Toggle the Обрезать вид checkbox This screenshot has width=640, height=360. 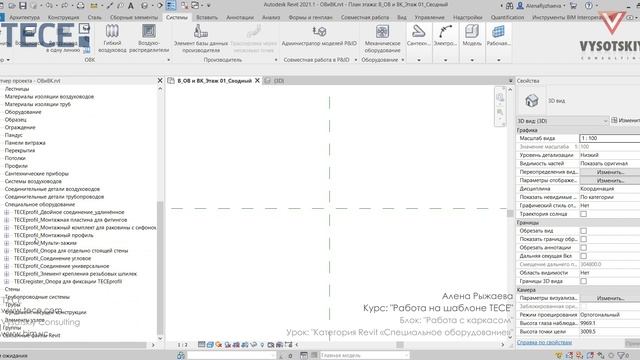click(x=584, y=231)
